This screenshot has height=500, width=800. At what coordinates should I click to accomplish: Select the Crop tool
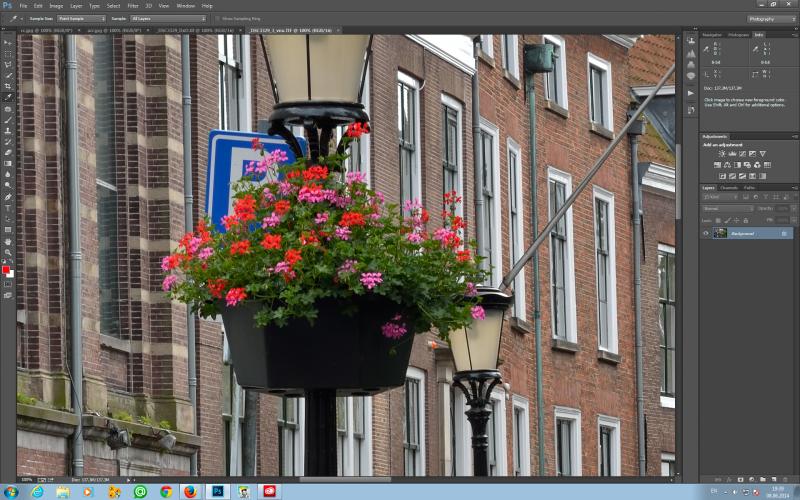tap(8, 86)
